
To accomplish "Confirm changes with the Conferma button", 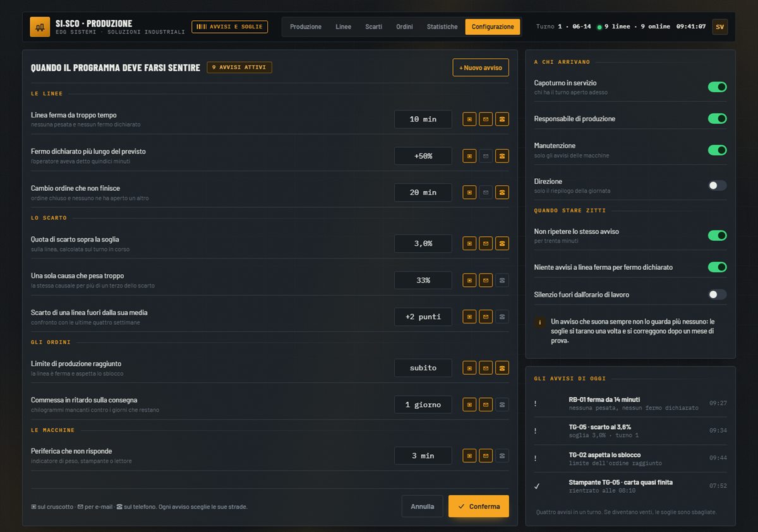I will tap(479, 506).
